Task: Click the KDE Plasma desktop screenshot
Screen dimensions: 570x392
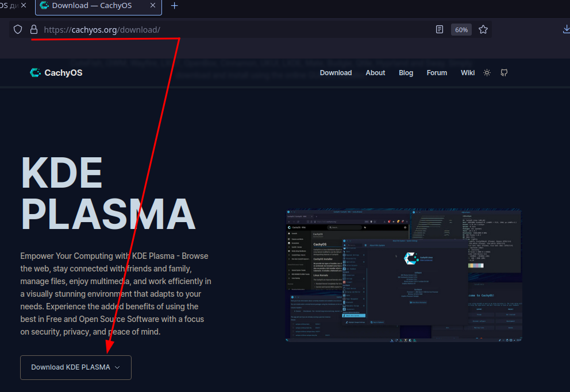Action: click(404, 275)
